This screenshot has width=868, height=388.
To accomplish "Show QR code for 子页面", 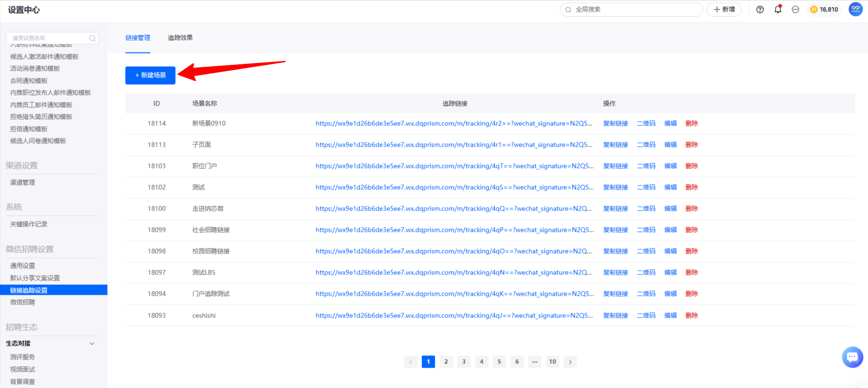I will (646, 145).
